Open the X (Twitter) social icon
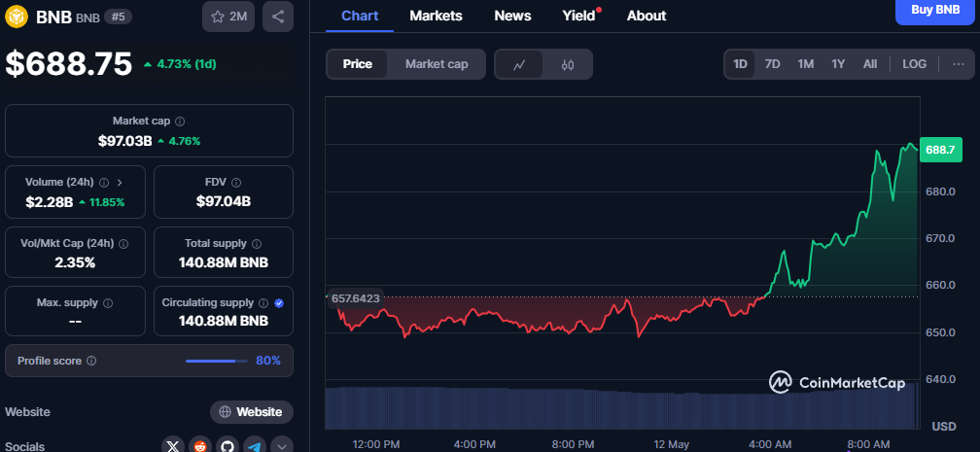This screenshot has height=452, width=980. (173, 446)
